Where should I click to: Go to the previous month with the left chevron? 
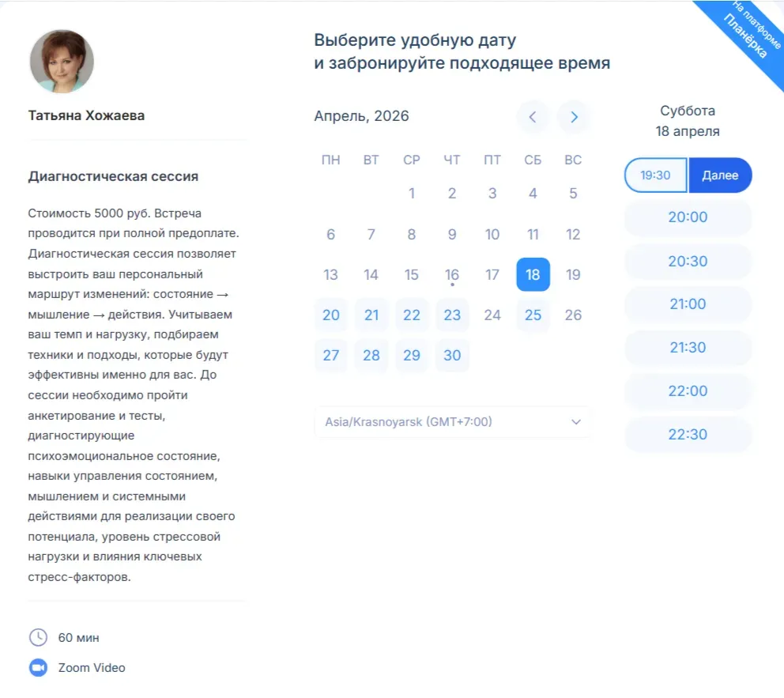[x=533, y=117]
